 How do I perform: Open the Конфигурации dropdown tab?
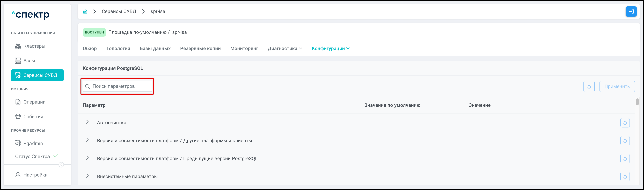tap(330, 49)
